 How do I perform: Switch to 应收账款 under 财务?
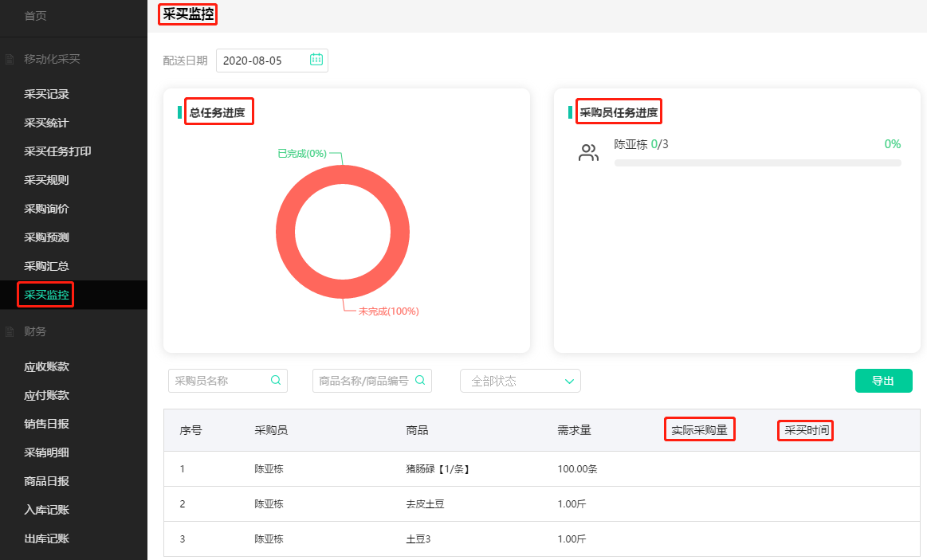tap(45, 366)
